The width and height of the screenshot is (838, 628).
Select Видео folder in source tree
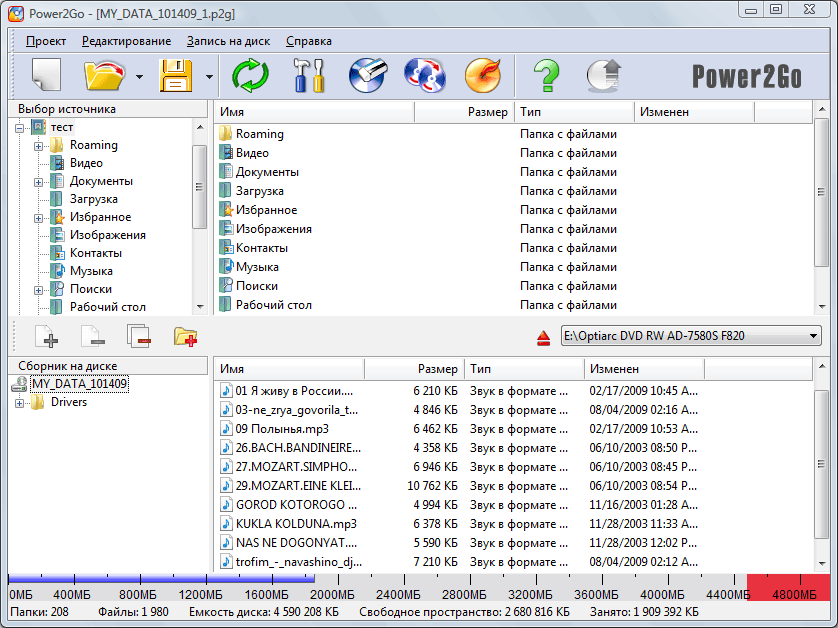coord(86,163)
